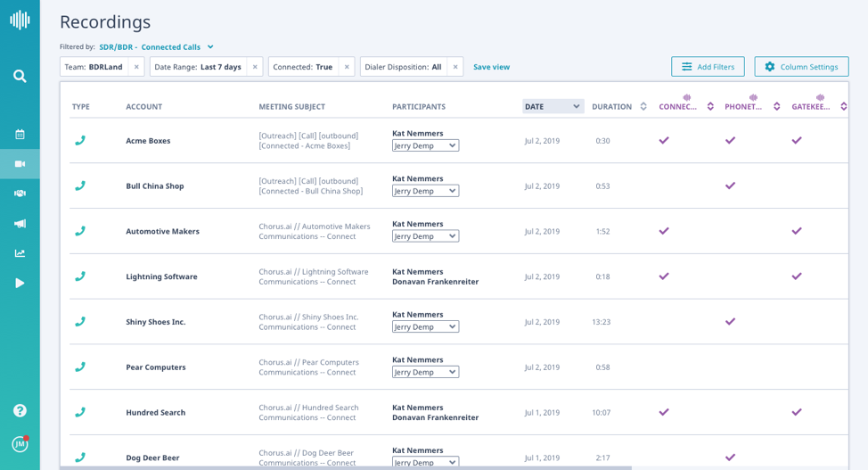Expand the SDR/BDR - Connected Calls view dropdown
The image size is (868, 470).
[x=210, y=47]
